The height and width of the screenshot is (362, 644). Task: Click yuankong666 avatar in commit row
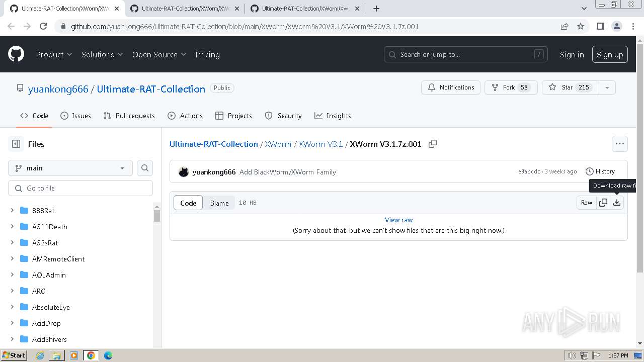tap(184, 172)
